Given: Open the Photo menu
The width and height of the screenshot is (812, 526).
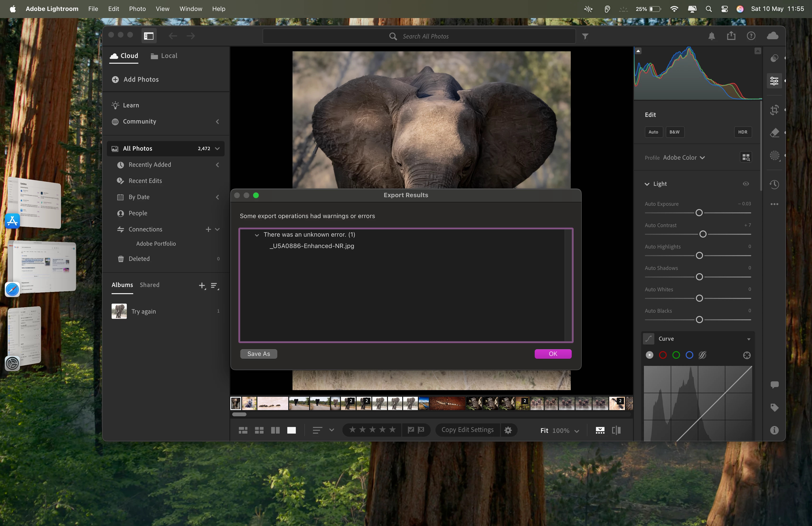Looking at the screenshot, I should point(137,9).
